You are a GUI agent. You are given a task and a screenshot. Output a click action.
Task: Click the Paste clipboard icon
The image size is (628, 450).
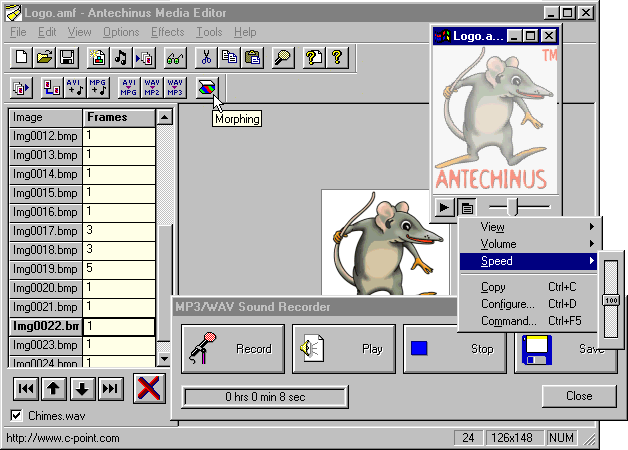pyautogui.click(x=252, y=57)
